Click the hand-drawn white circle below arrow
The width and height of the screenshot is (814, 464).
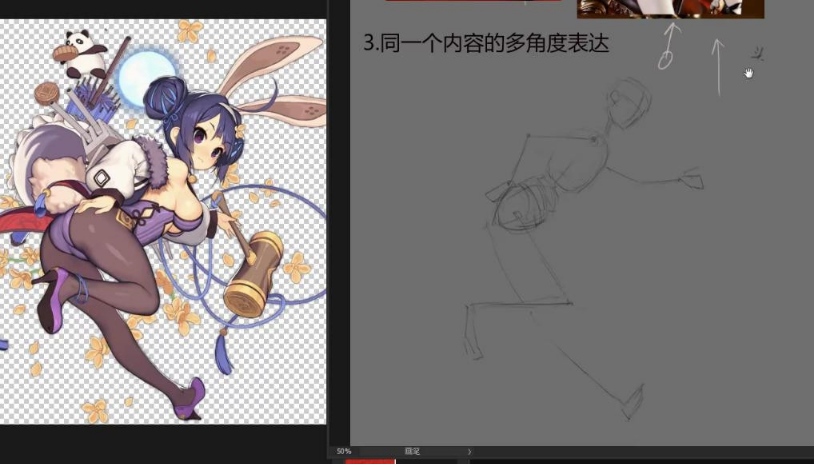tap(666, 59)
